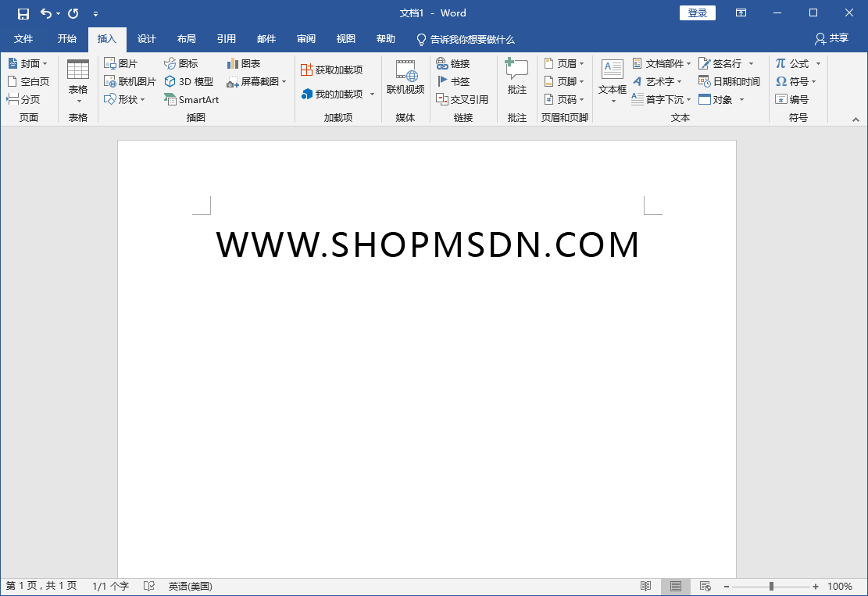This screenshot has height=596, width=868.
Task: Click the 共享 share button
Action: click(831, 38)
